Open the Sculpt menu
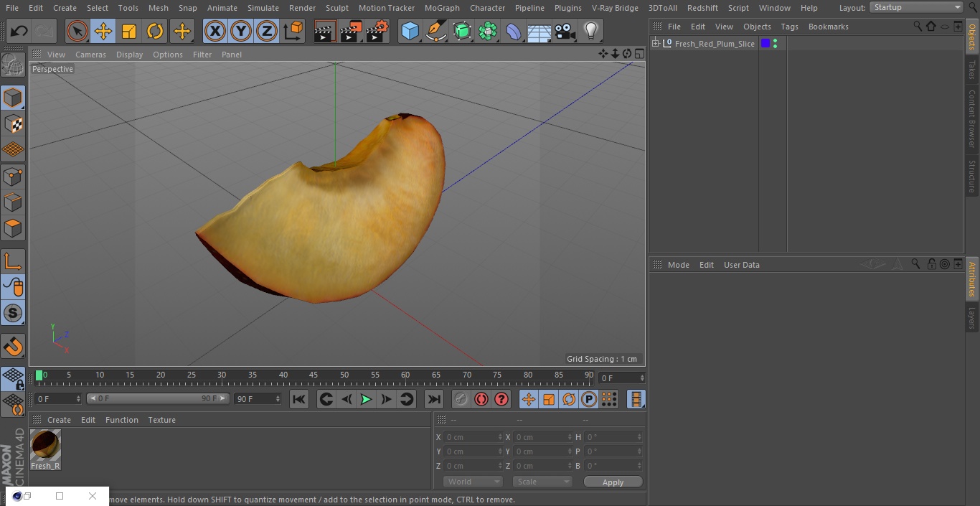The image size is (980, 506). click(x=337, y=8)
